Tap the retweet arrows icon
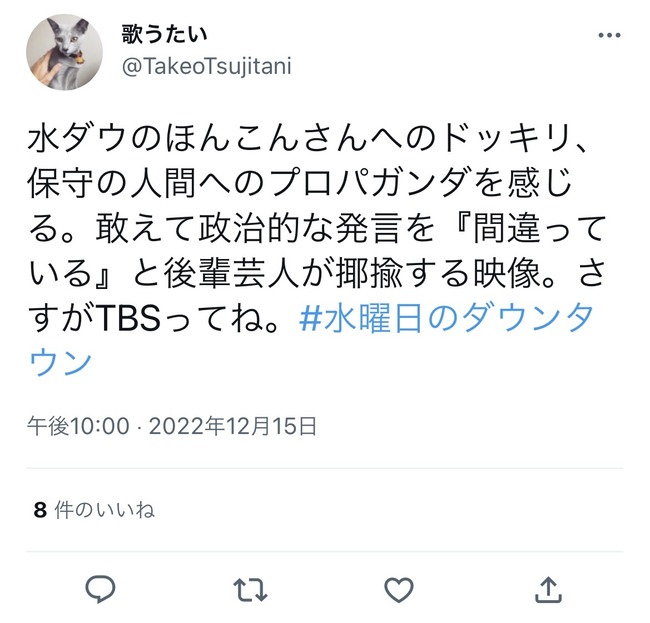 point(250,589)
